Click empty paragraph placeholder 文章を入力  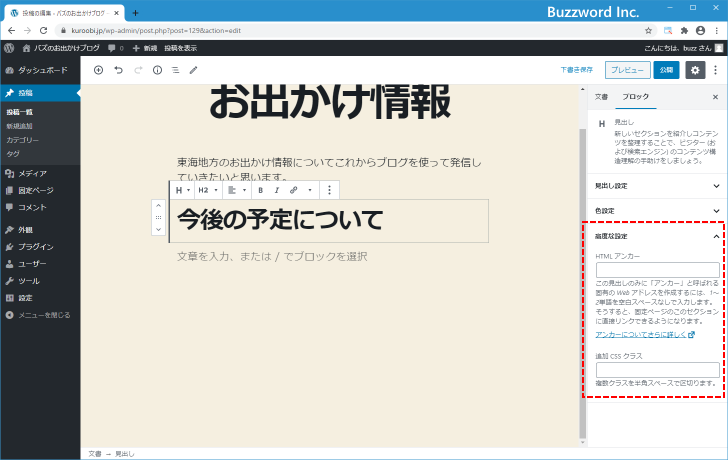(x=272, y=256)
